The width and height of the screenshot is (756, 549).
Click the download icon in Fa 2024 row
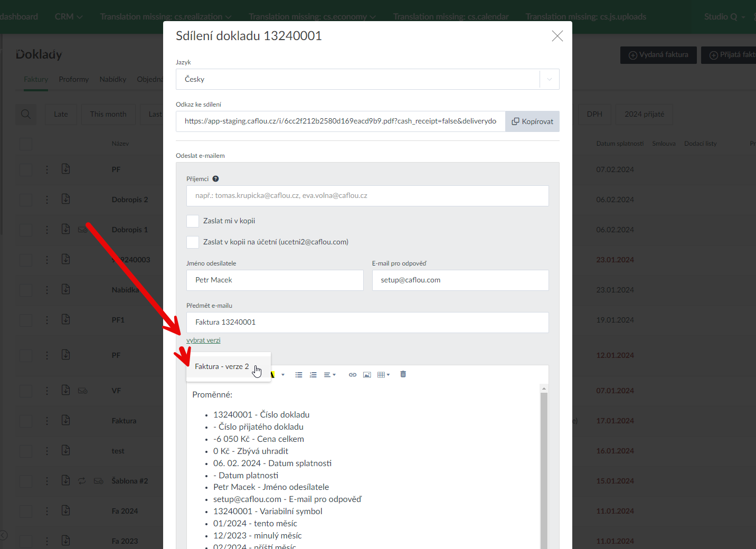click(x=66, y=510)
